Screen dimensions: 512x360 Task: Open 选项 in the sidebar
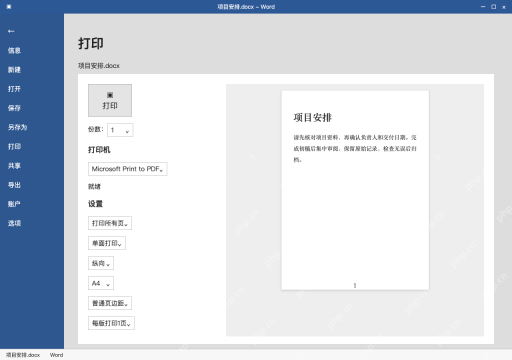14,223
